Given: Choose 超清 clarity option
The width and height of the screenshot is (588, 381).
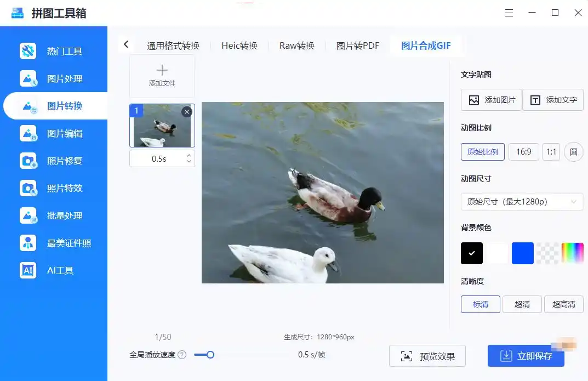Looking at the screenshot, I should click(x=522, y=304).
